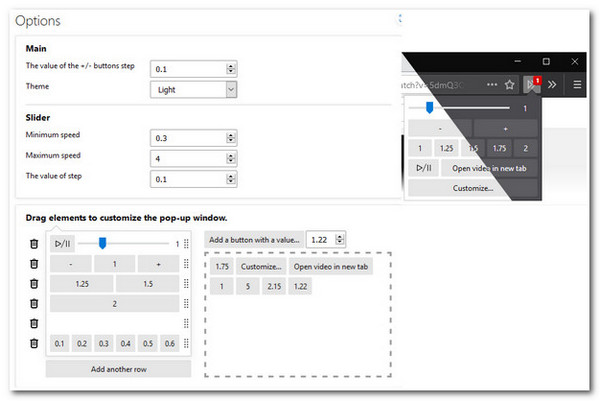Image resolution: width=600 pixels, height=401 pixels.
Task: Click the 1.5 button in layout
Action: 148,284
